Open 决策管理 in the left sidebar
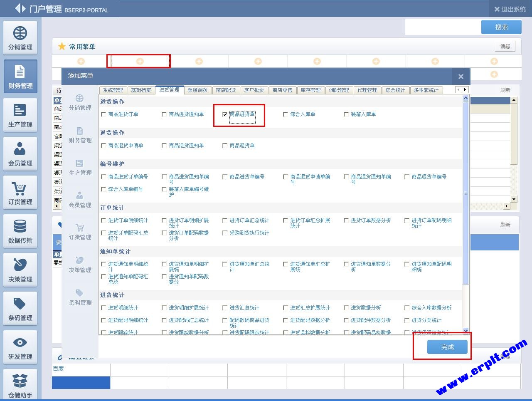The width and height of the screenshot is (532, 401). (20, 270)
